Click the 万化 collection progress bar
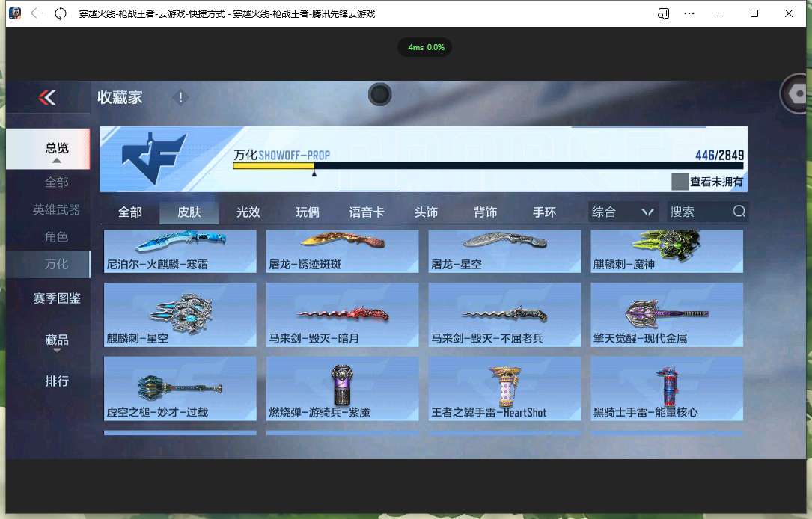 pyautogui.click(x=488, y=165)
